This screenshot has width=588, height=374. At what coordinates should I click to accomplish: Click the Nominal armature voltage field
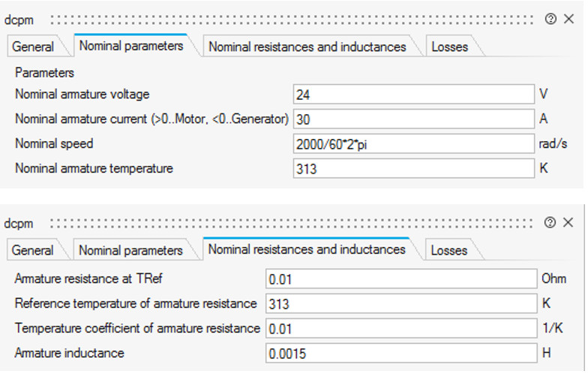[x=412, y=95]
